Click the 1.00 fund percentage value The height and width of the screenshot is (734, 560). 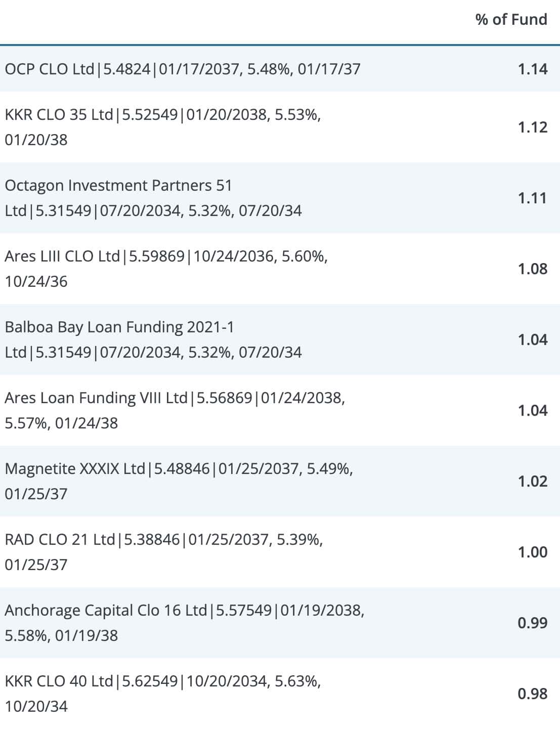(533, 552)
